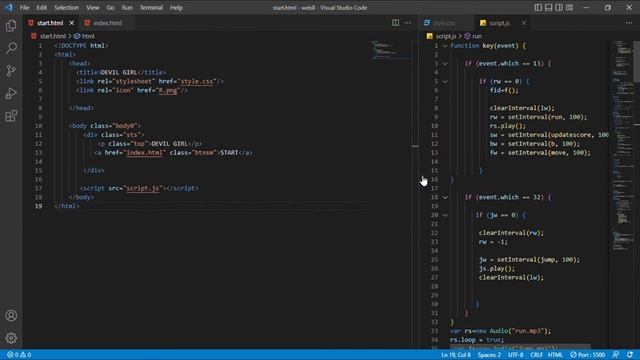Screen dimensions: 640x360
Task: Collapse the jw == 0 fold arrow
Action: [x=445, y=215]
